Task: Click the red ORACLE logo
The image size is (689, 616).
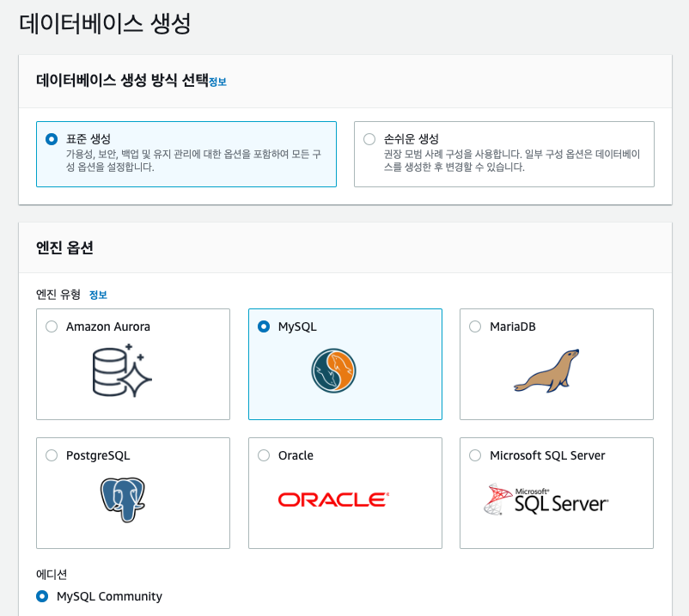Action: point(333,499)
